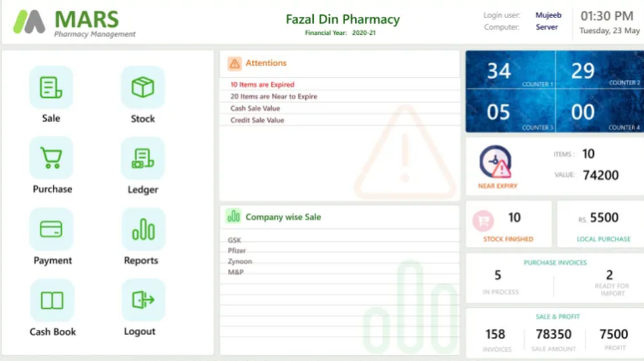
Task: Select GSK in Company wise Sale
Action: point(234,240)
